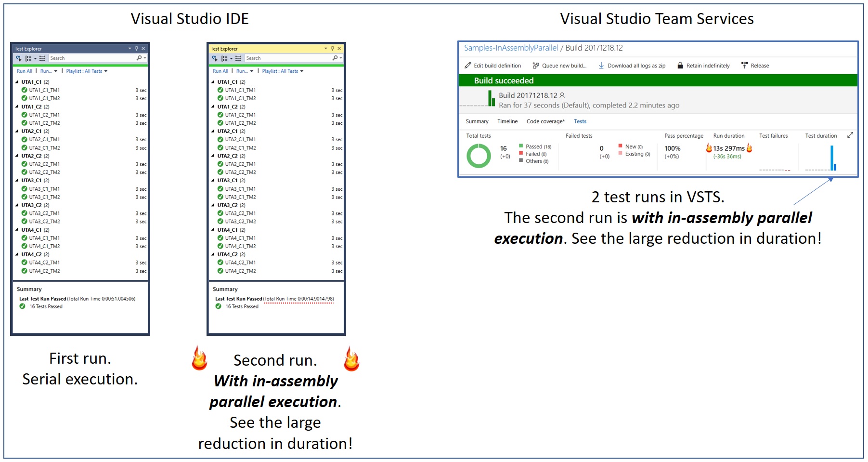This screenshot has width=868, height=462.
Task: Open window position menu of second-run Test Explorer
Action: [x=326, y=49]
